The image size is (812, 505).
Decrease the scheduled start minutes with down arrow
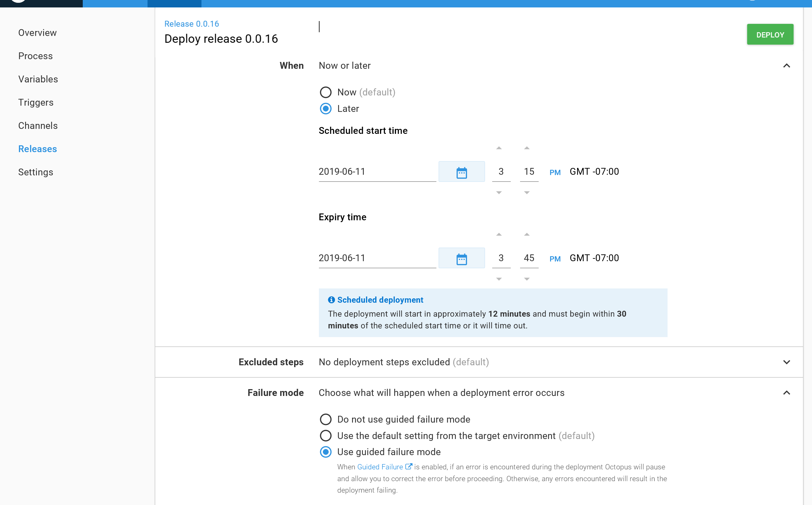(527, 192)
